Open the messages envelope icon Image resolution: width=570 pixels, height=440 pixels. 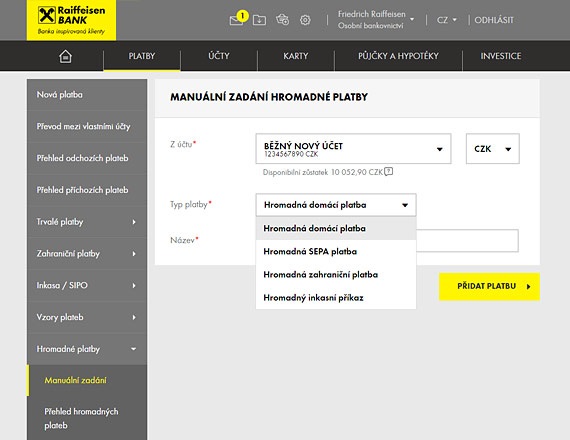pyautogui.click(x=236, y=20)
